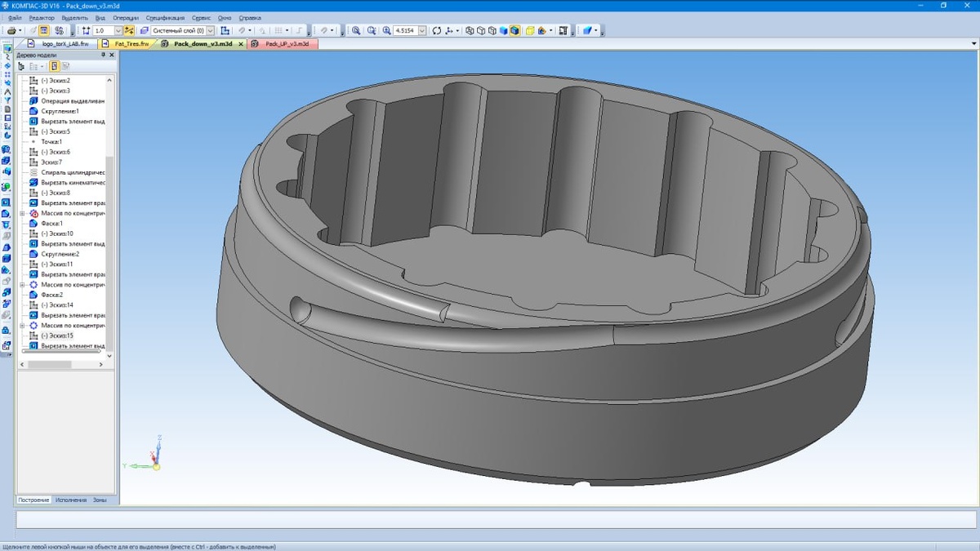Click the Print icon in toolbar
Screen dimensions: 980x551
coord(11,31)
